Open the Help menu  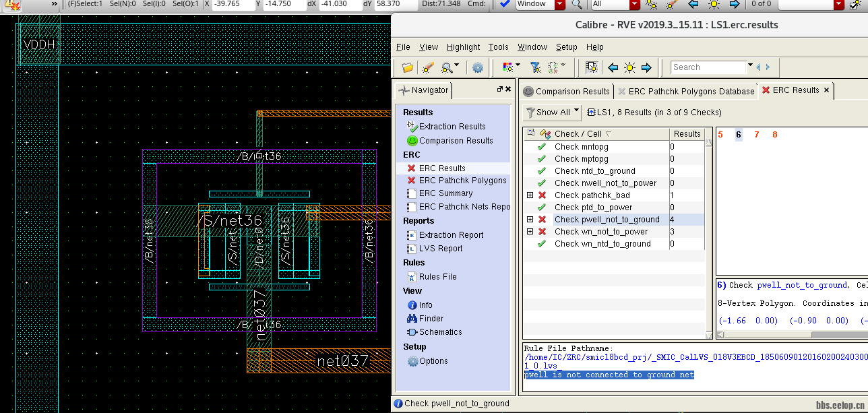(595, 47)
